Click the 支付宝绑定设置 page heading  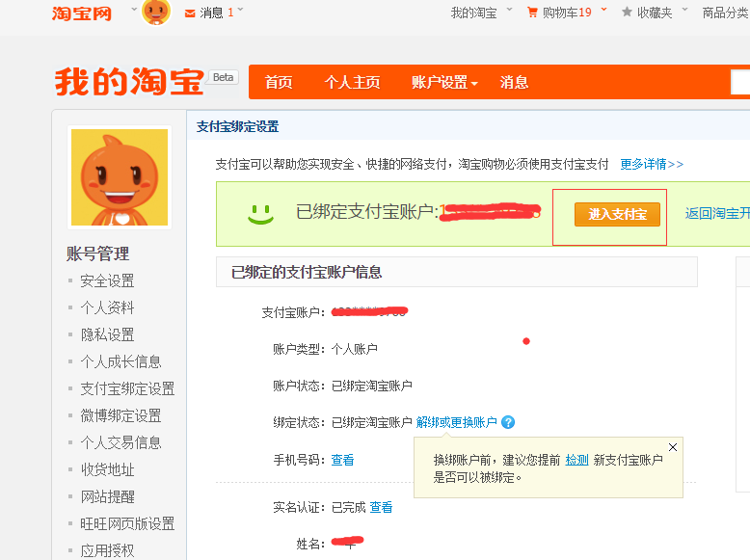pos(238,126)
